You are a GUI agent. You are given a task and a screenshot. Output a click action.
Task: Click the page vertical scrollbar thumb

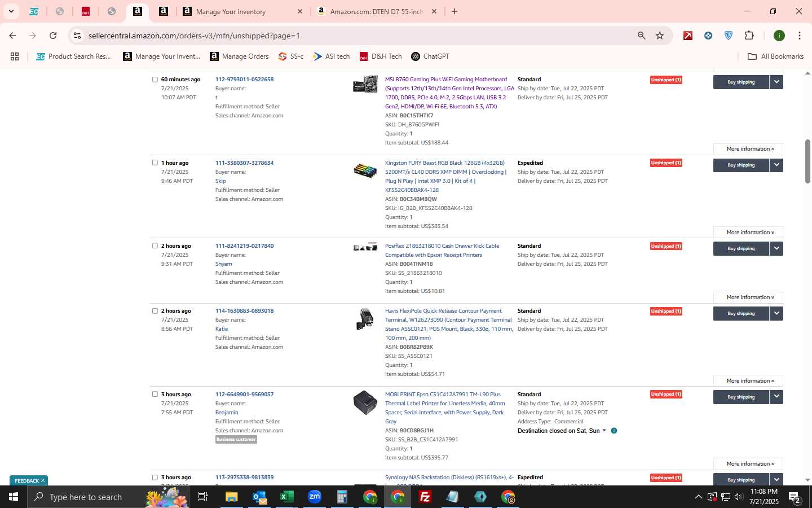pyautogui.click(x=807, y=161)
